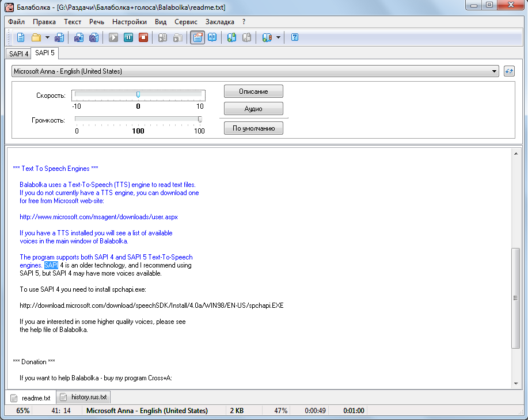Click the Скорость slider handle

coord(138,94)
